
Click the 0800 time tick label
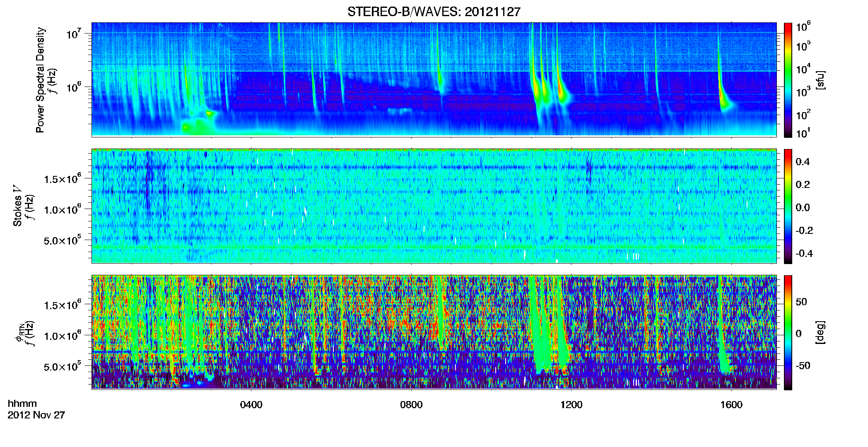tap(411, 405)
